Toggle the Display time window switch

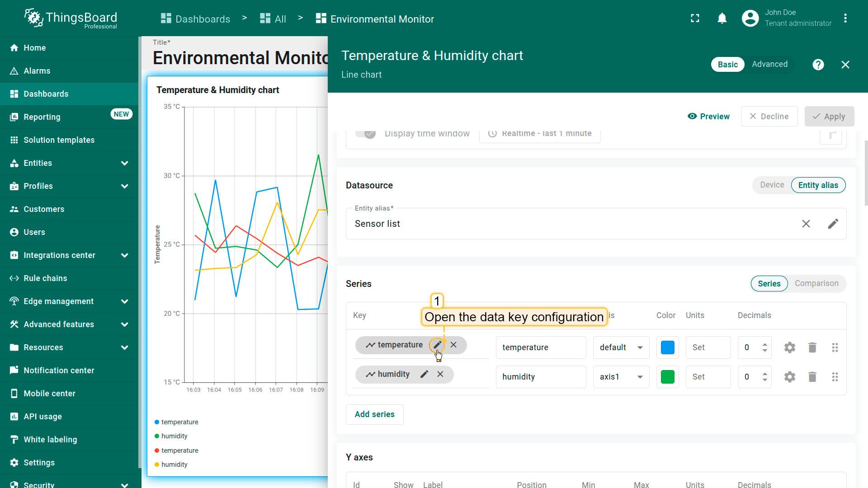366,133
